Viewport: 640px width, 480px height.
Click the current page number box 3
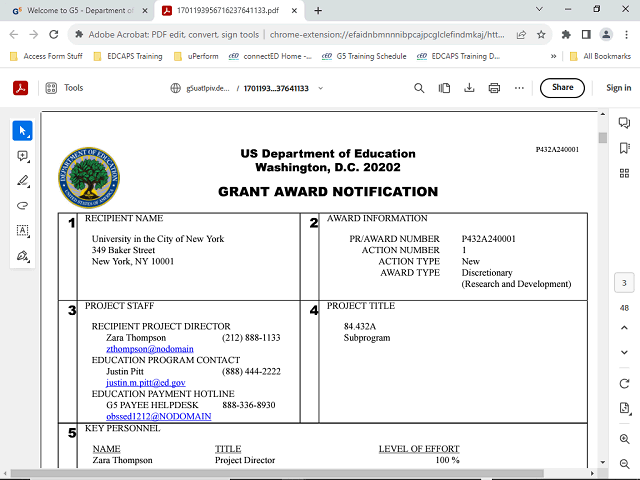pyautogui.click(x=624, y=283)
